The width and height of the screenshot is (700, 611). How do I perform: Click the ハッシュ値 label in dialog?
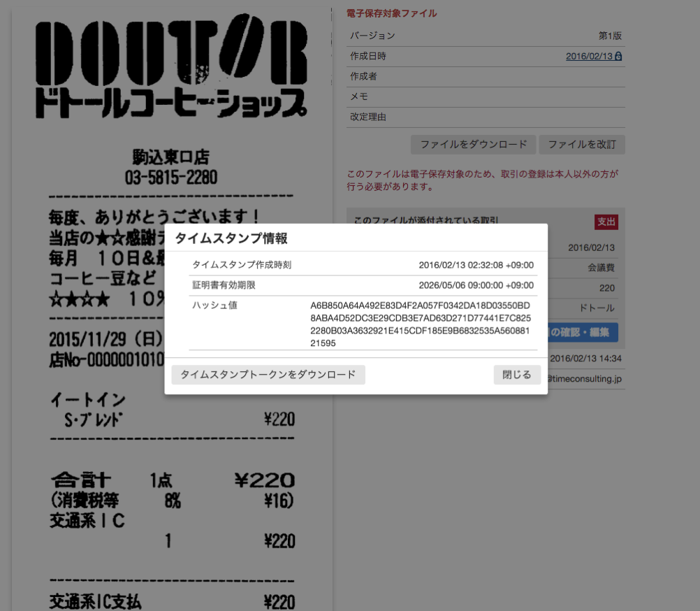(214, 305)
